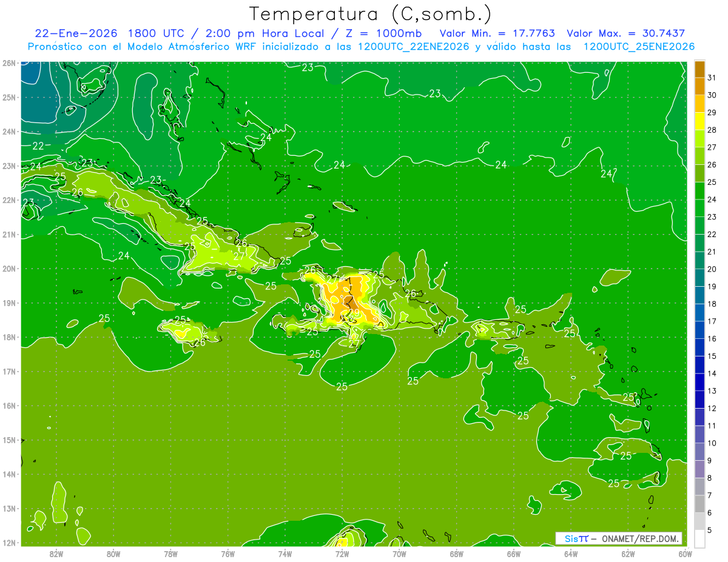The image size is (728, 562).
Task: Click the '22N' latitude axis label
Action: (8, 200)
